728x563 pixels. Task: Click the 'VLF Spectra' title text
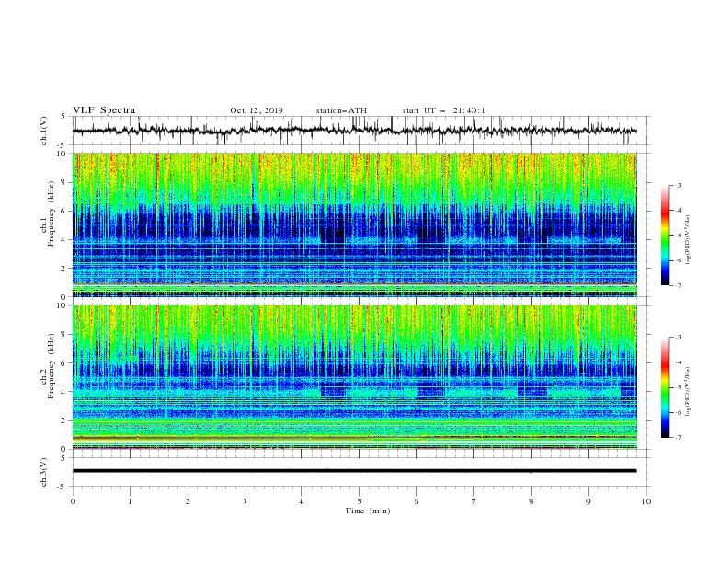point(104,110)
